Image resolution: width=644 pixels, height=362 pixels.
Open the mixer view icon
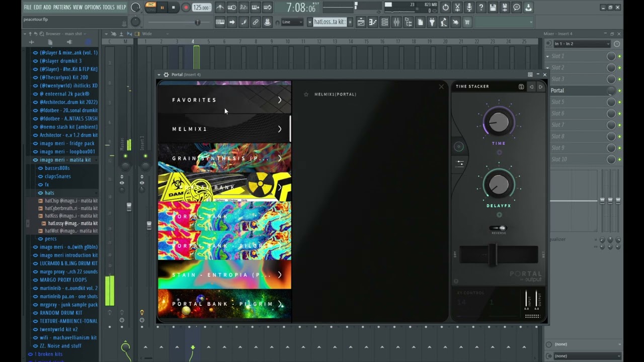point(396,22)
